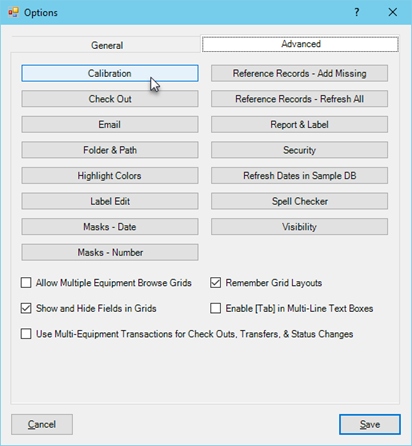The height and width of the screenshot is (446, 412).
Task: Switch to the General tab
Action: pos(107,45)
